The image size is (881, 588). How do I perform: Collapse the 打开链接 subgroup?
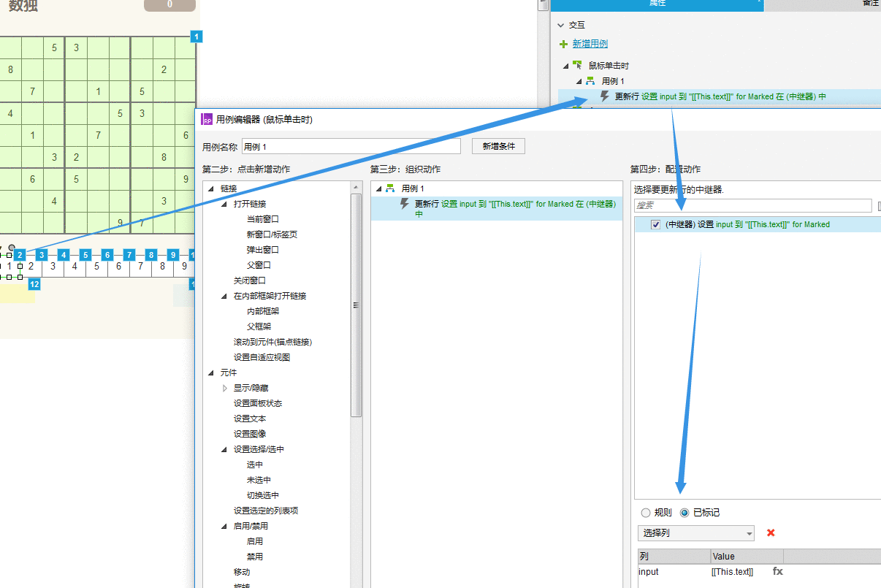(224, 204)
